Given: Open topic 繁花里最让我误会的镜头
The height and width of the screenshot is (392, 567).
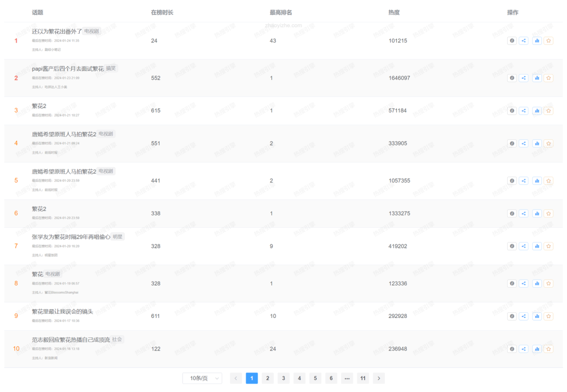Looking at the screenshot, I should (62, 312).
